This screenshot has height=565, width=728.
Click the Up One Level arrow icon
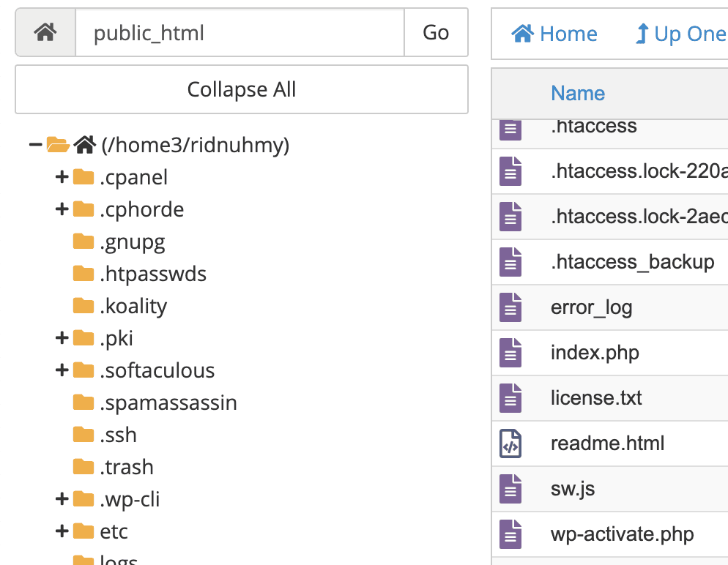[x=641, y=33]
